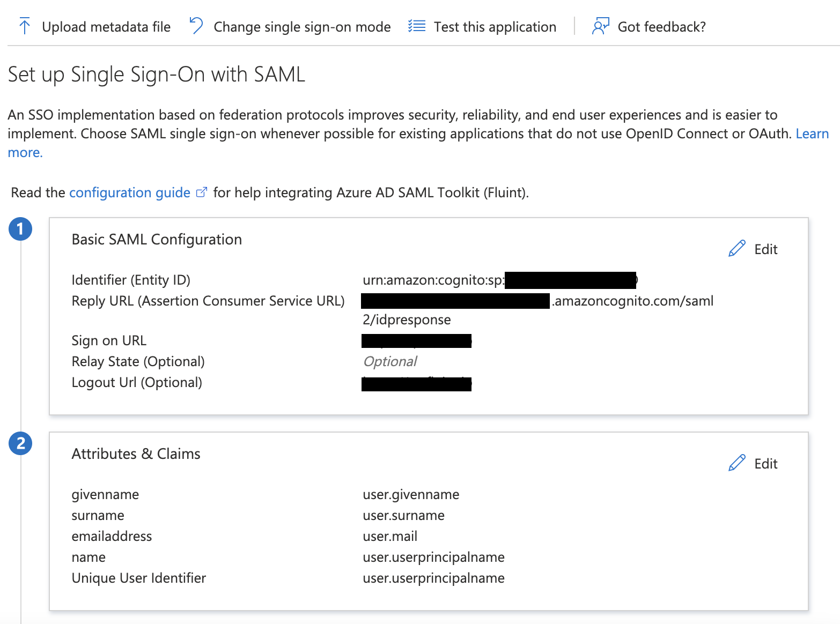Viewport: 840px width, 624px height.
Task: Click the Logout Url (Optional) label
Action: click(x=137, y=382)
